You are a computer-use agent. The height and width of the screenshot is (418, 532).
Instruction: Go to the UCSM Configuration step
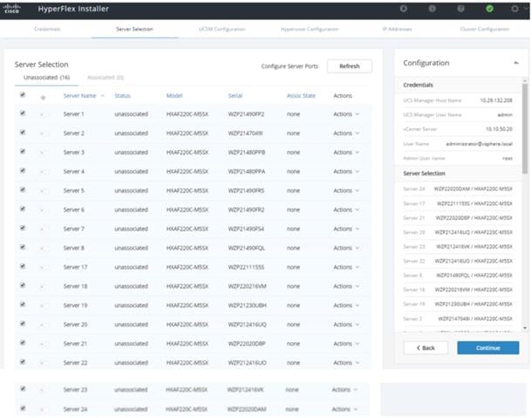[x=222, y=29]
